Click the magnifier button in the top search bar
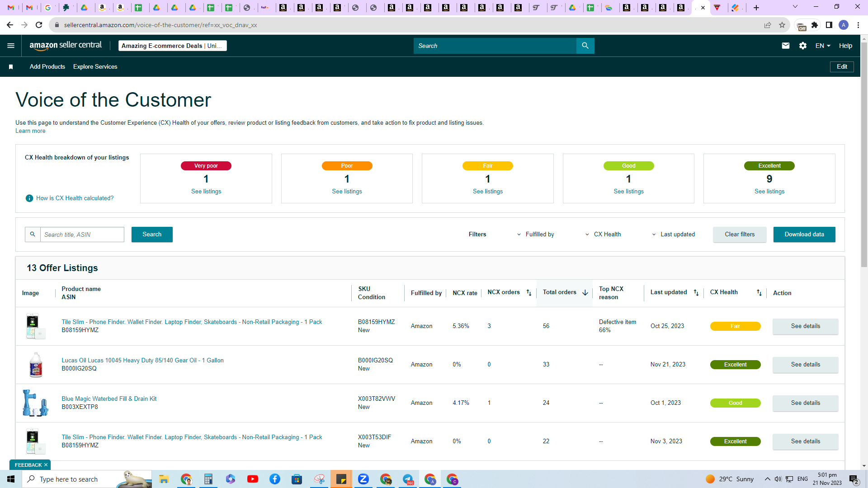This screenshot has height=488, width=868. tap(585, 46)
